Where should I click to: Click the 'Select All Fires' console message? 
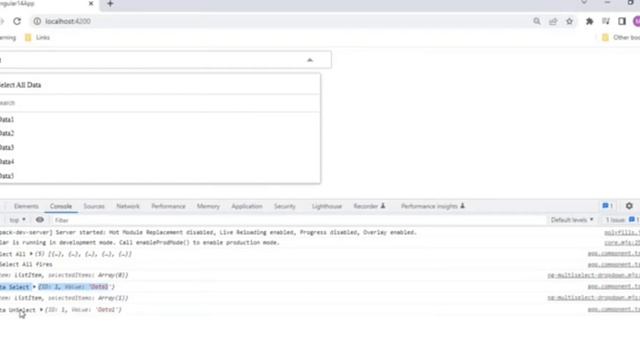click(x=26, y=264)
